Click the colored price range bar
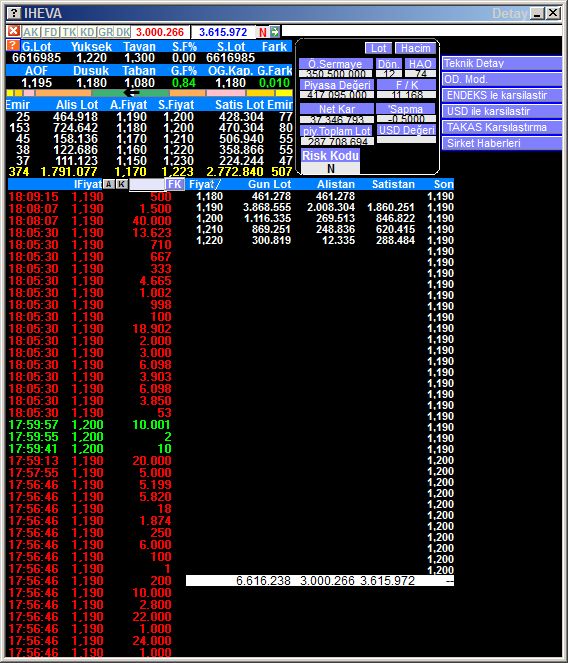 pos(149,93)
